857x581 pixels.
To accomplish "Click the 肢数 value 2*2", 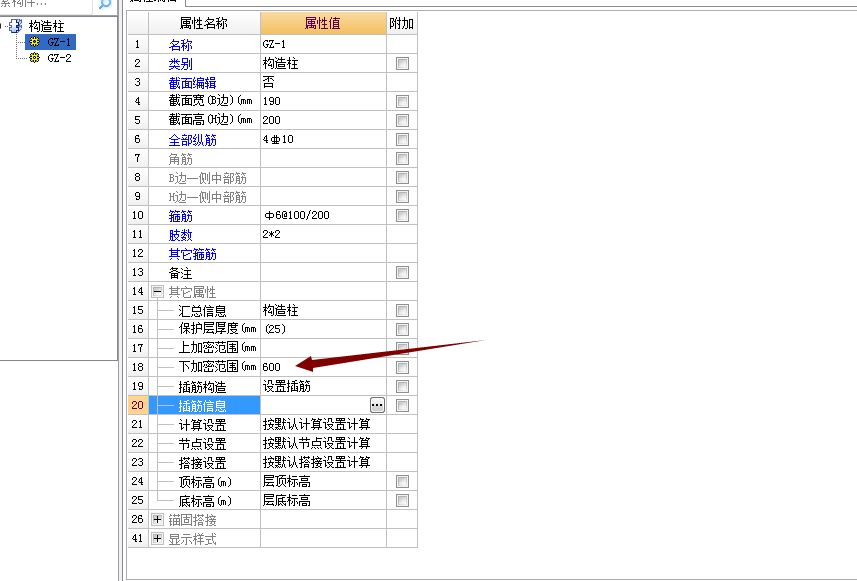I will (x=323, y=234).
